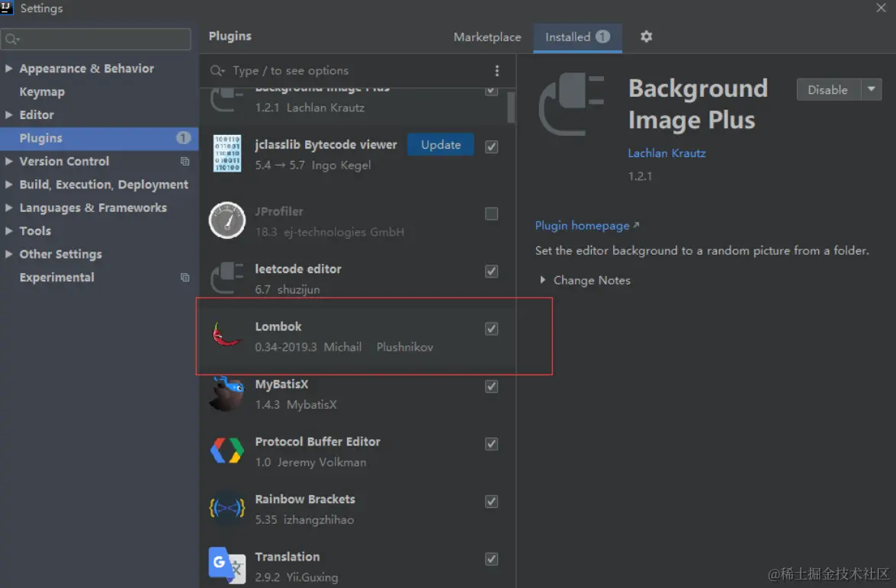Expand the Version Control tree node
This screenshot has width=896, height=588.
point(8,161)
